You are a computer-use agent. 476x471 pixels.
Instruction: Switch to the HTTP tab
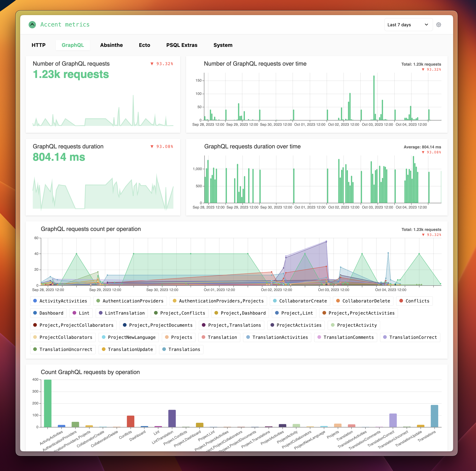(x=38, y=45)
